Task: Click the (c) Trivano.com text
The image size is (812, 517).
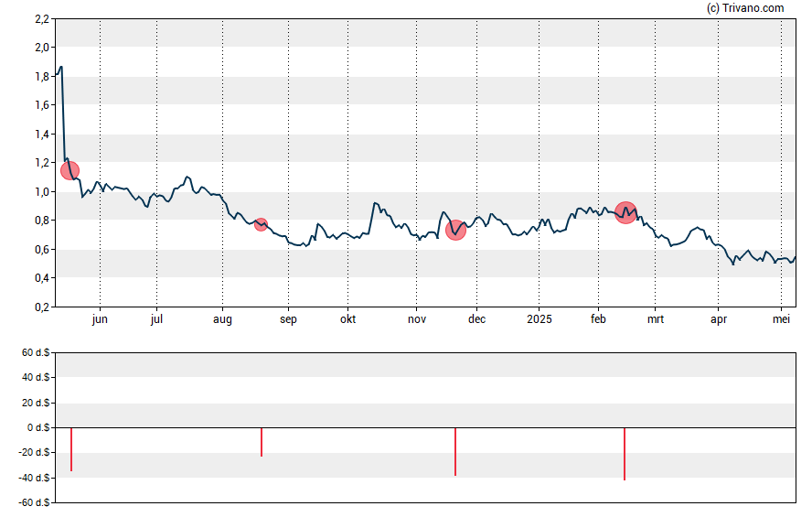Action: coord(745,7)
